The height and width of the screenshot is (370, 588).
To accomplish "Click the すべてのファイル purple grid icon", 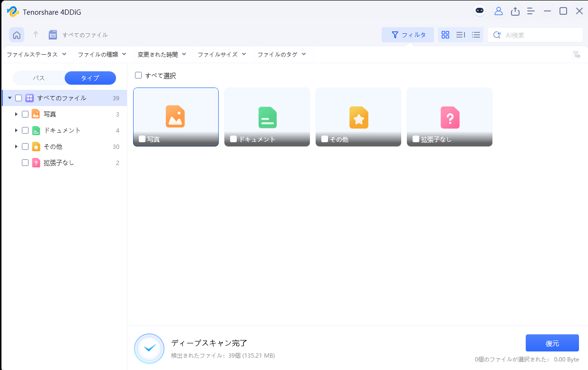I will [x=29, y=98].
